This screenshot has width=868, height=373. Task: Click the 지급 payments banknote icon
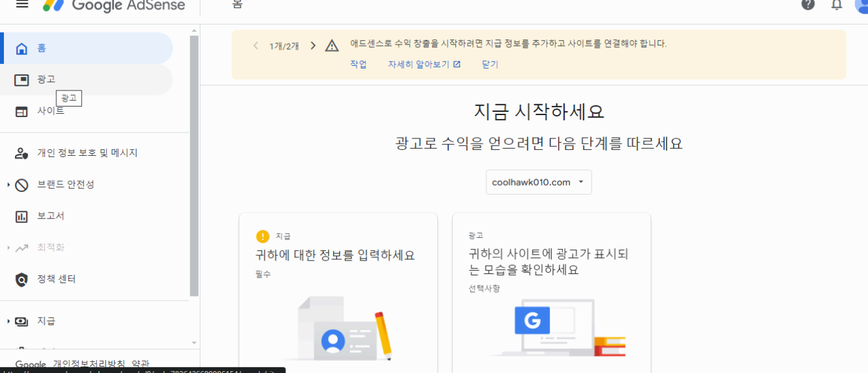click(x=21, y=321)
